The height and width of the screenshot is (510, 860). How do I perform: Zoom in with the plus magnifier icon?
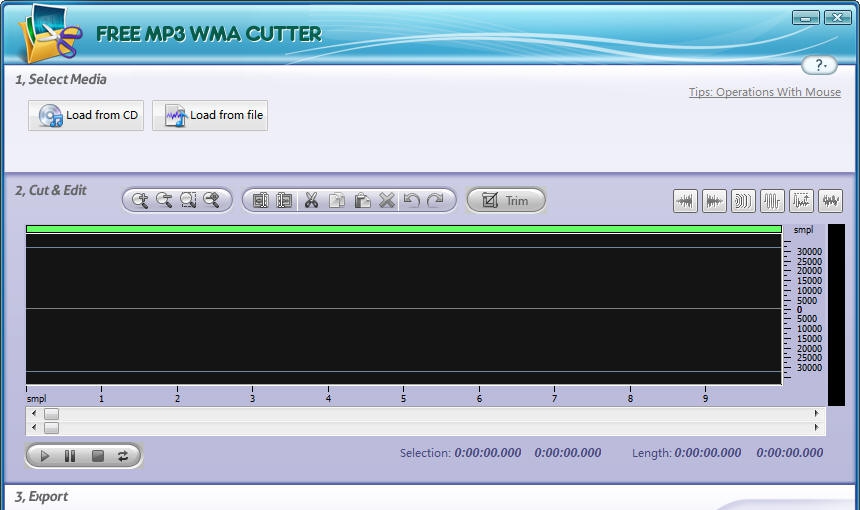[140, 200]
